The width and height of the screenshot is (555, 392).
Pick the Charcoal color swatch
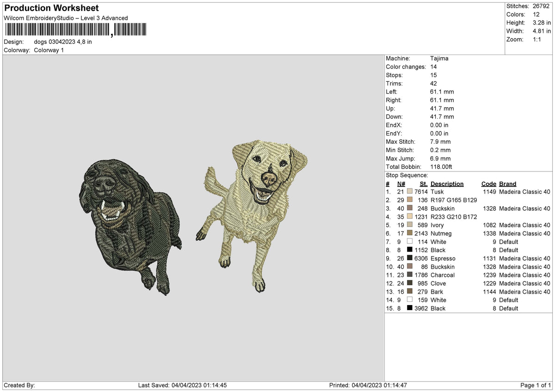(x=410, y=275)
